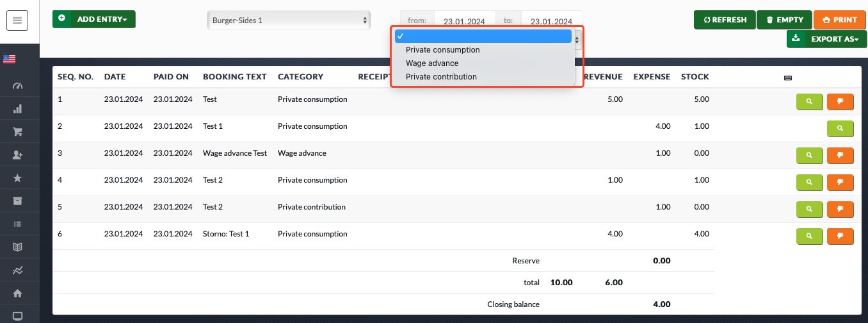This screenshot has width=868, height=323.
Task: Click the Date column header
Action: point(115,77)
